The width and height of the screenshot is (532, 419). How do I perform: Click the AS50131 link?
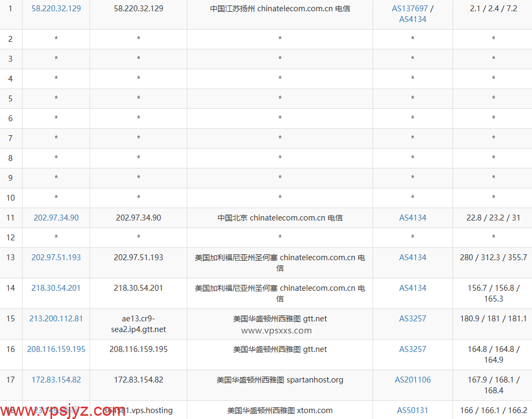point(413,410)
